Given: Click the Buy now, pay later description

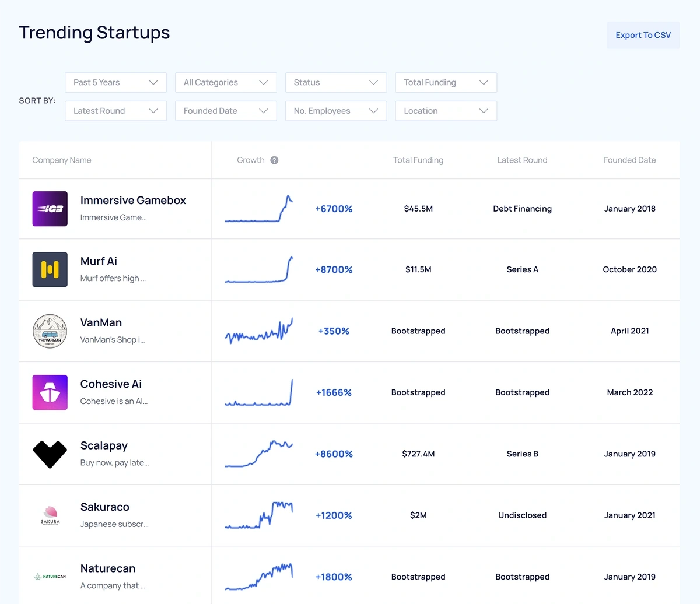Looking at the screenshot, I should coord(114,463).
